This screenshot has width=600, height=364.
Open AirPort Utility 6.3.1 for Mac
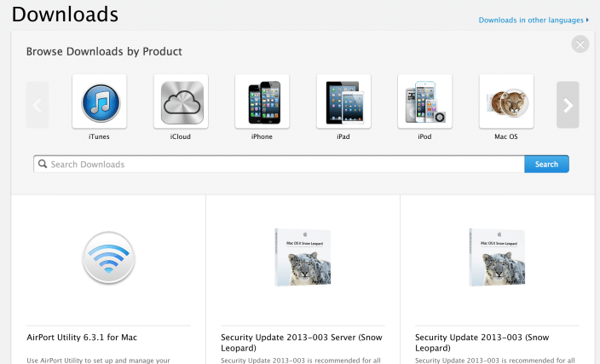click(82, 338)
